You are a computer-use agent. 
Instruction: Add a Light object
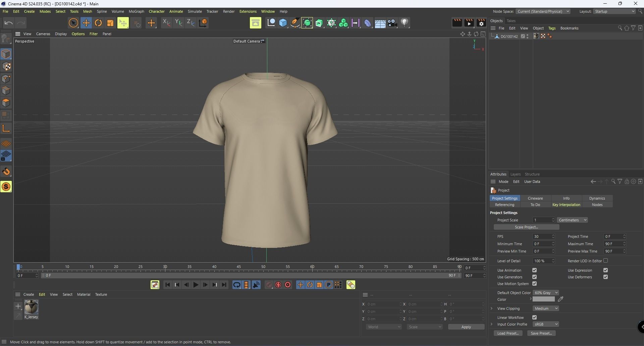coord(405,23)
